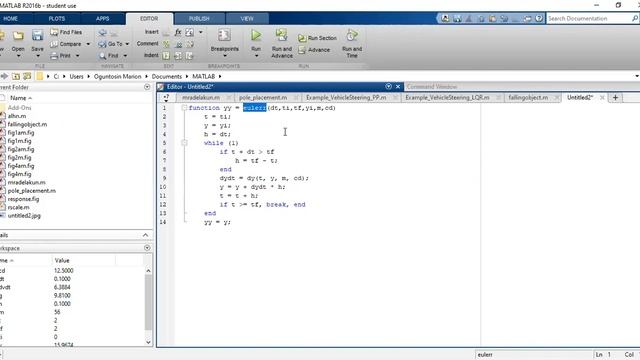640x360 pixels.
Task: Click the Run Section button
Action: [x=318, y=38]
